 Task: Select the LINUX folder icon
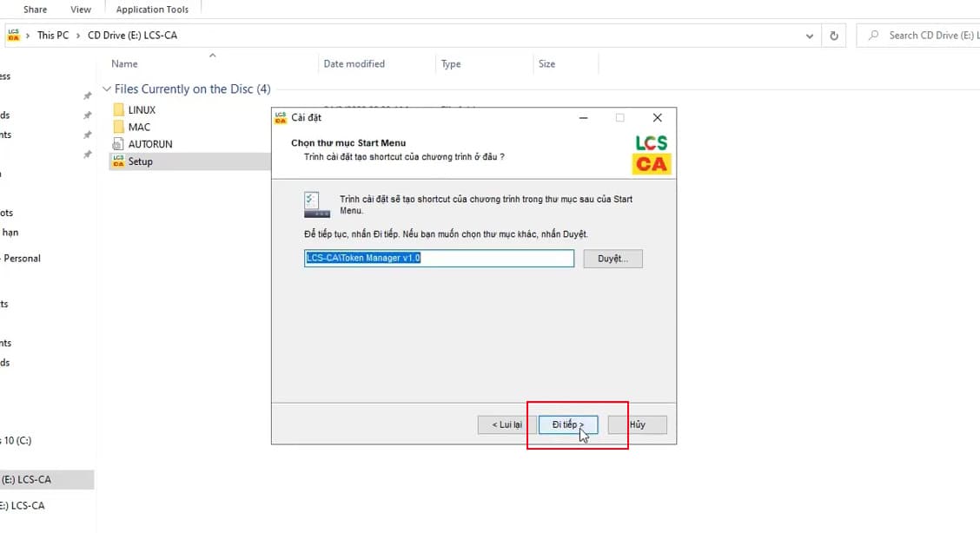point(119,110)
